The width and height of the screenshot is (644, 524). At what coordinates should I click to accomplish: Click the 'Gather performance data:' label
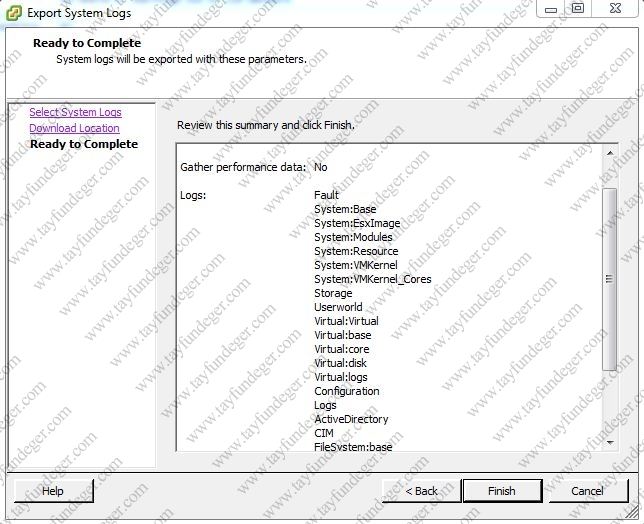coord(243,167)
